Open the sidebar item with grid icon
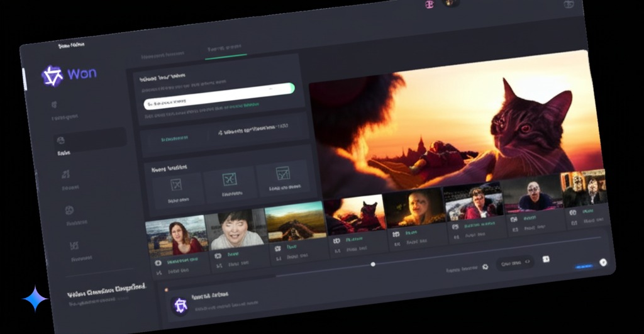 (x=74, y=246)
